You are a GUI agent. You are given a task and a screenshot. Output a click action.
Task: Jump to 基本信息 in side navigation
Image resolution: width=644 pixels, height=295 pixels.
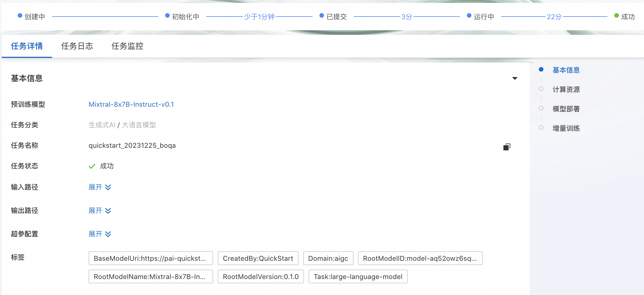[x=566, y=70]
